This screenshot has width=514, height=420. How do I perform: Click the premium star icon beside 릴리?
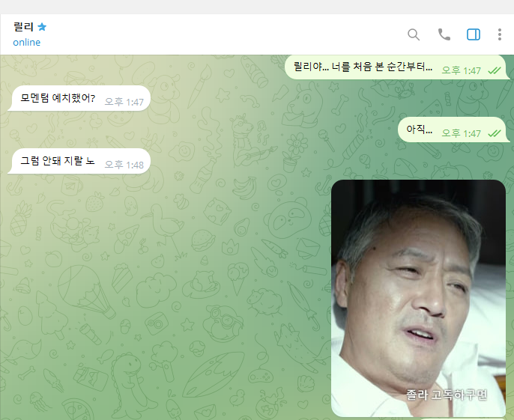pyautogui.click(x=42, y=26)
